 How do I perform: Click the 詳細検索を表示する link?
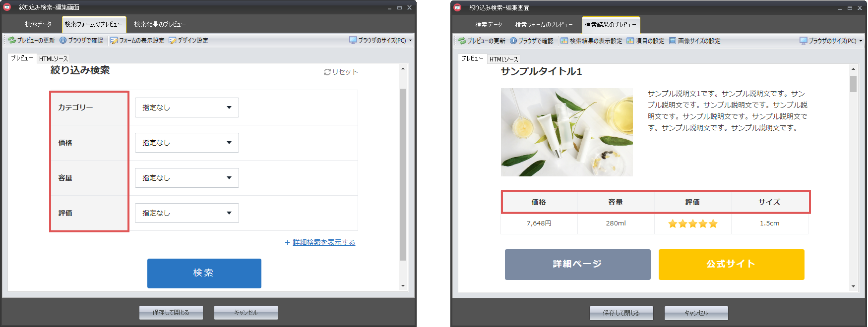[323, 242]
